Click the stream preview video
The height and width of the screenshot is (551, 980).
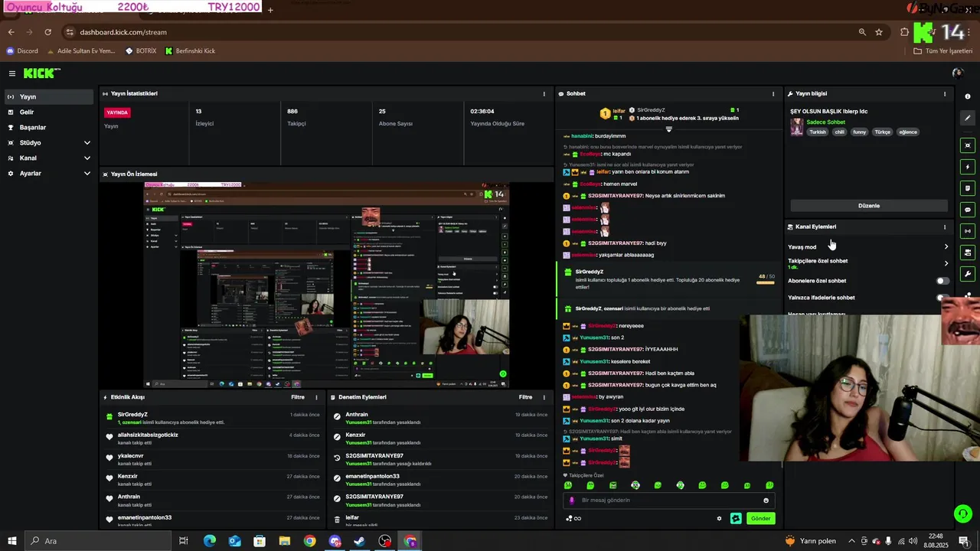tap(327, 285)
